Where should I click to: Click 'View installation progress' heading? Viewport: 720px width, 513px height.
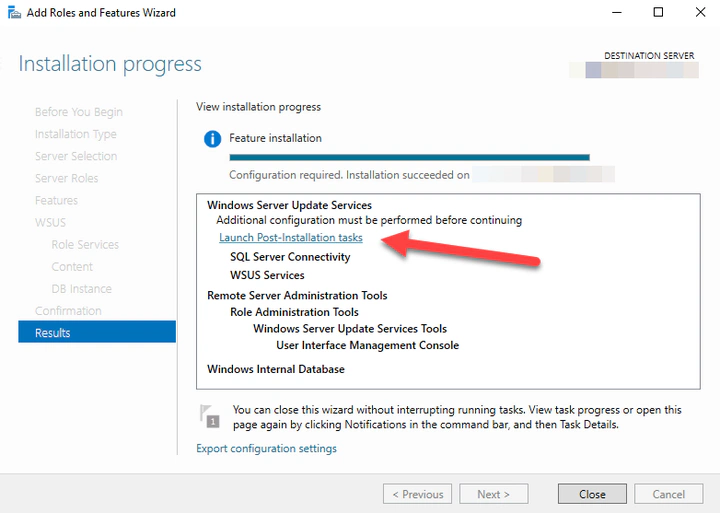pos(259,107)
